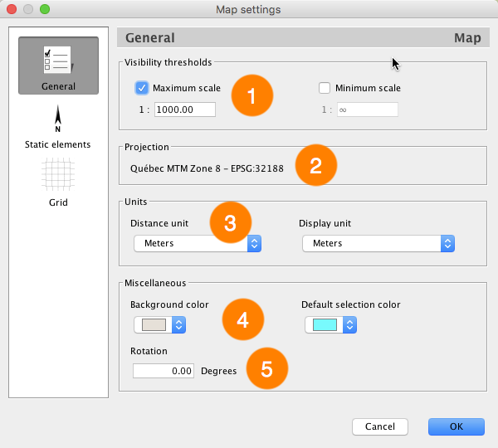Image resolution: width=498 pixels, height=448 pixels.
Task: Open the Static elements north arrow icon
Action: (58, 119)
